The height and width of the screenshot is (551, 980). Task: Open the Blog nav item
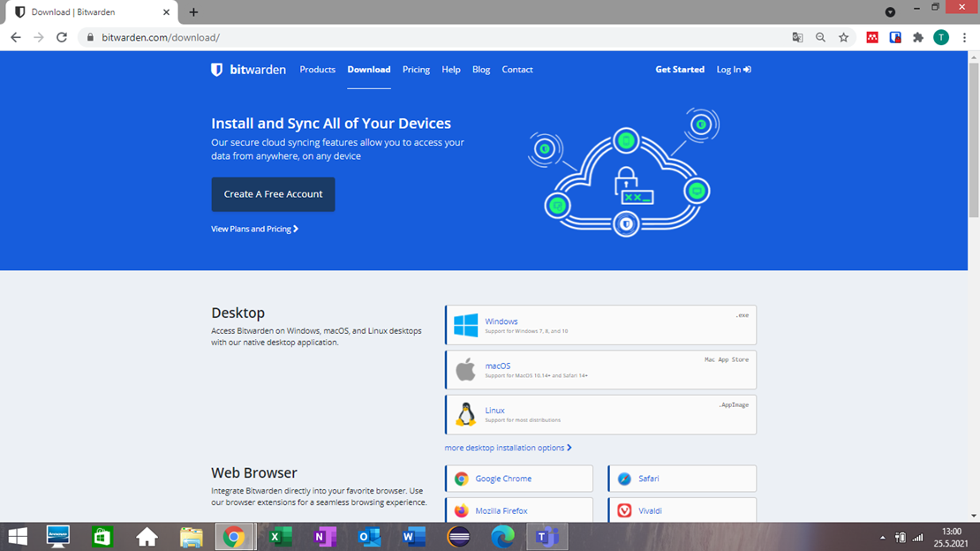pos(481,70)
